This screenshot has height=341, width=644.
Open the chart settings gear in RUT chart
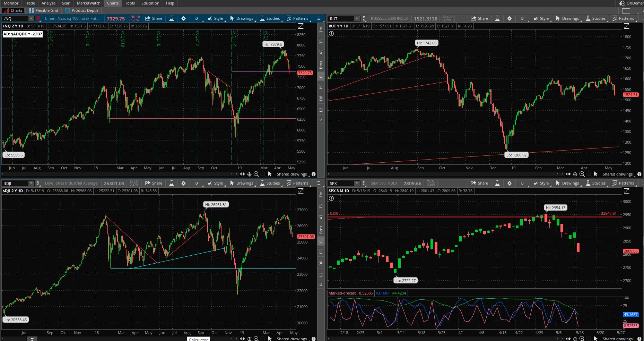click(x=509, y=18)
